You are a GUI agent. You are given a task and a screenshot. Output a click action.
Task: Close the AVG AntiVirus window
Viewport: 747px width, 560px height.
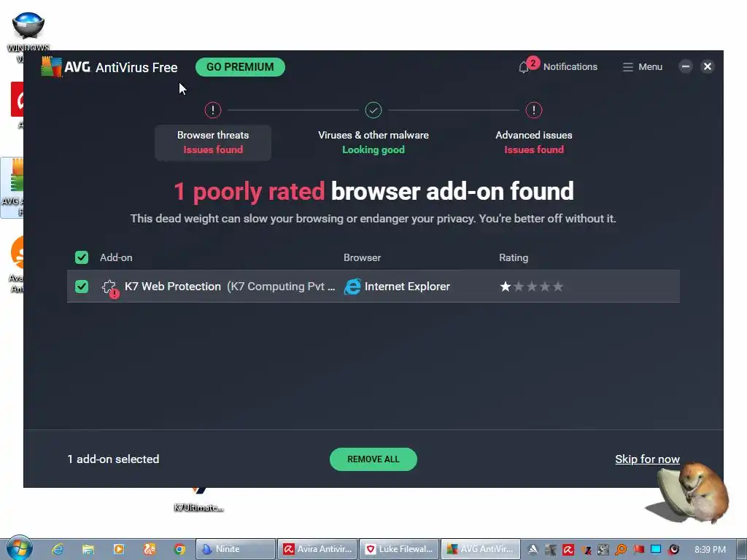[x=708, y=66]
